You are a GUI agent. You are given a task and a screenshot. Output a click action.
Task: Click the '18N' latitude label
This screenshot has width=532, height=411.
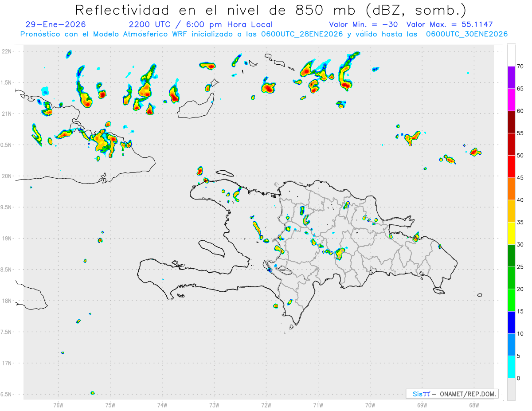(x=8, y=301)
